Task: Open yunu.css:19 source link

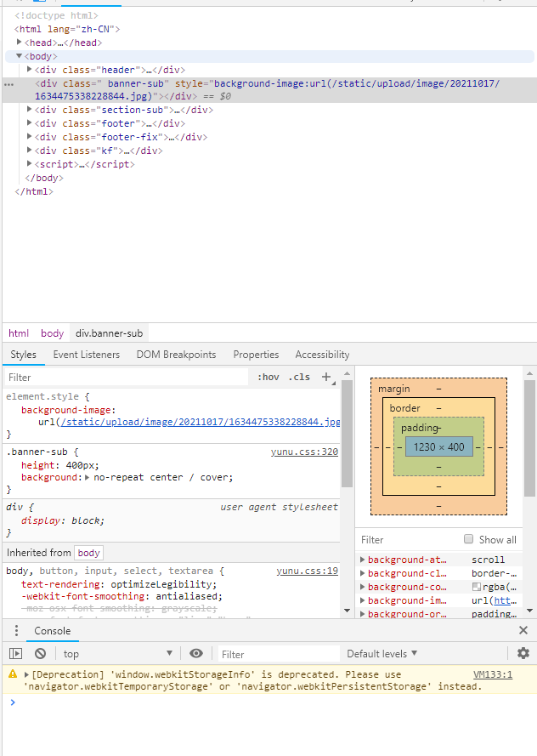Action: pyautogui.click(x=308, y=571)
